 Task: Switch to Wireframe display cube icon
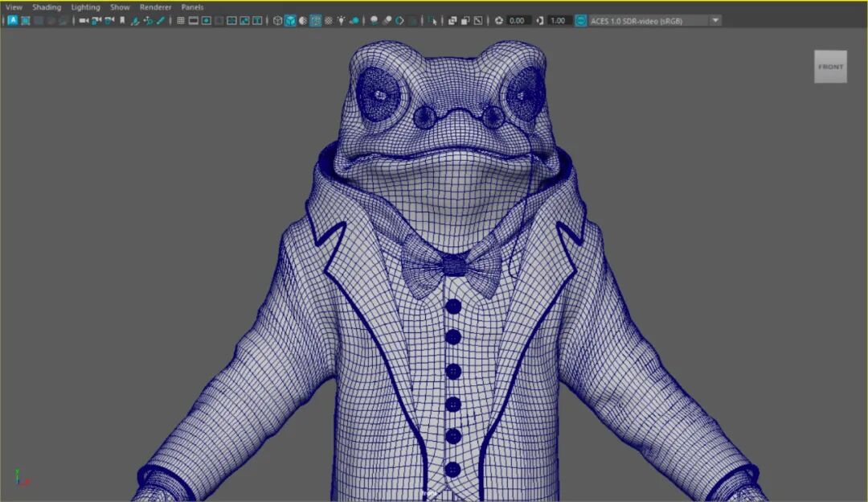[x=277, y=20]
